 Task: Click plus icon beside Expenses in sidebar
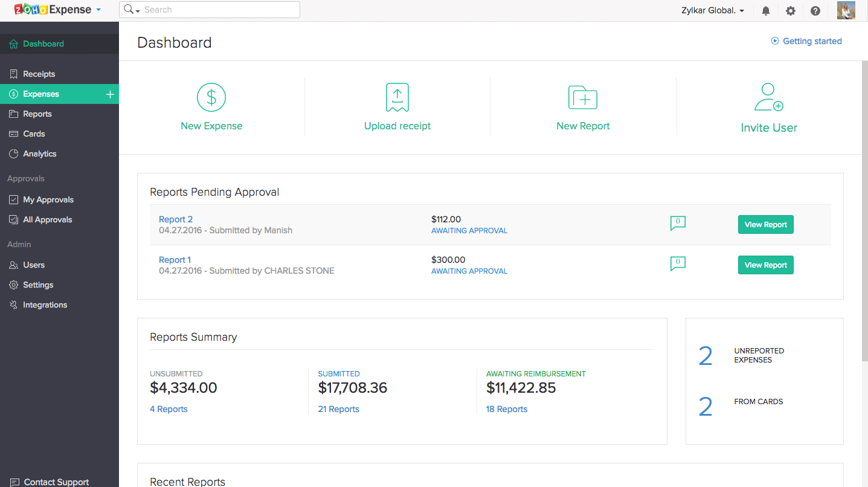pyautogui.click(x=110, y=94)
